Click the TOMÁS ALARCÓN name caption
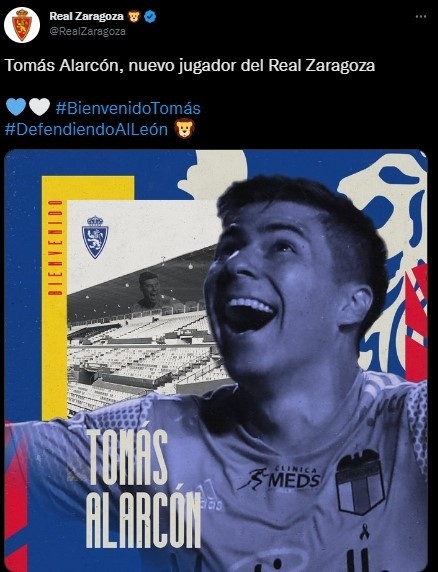This screenshot has height=572, width=438. point(143,488)
